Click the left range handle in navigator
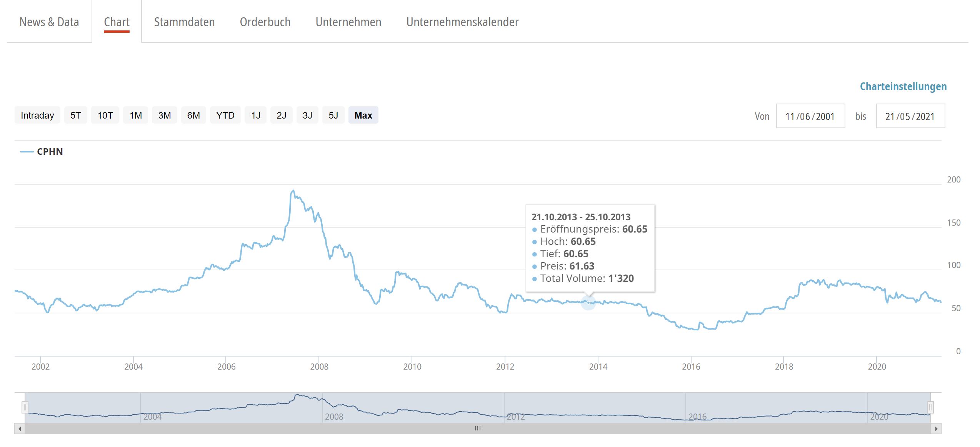 pos(25,407)
